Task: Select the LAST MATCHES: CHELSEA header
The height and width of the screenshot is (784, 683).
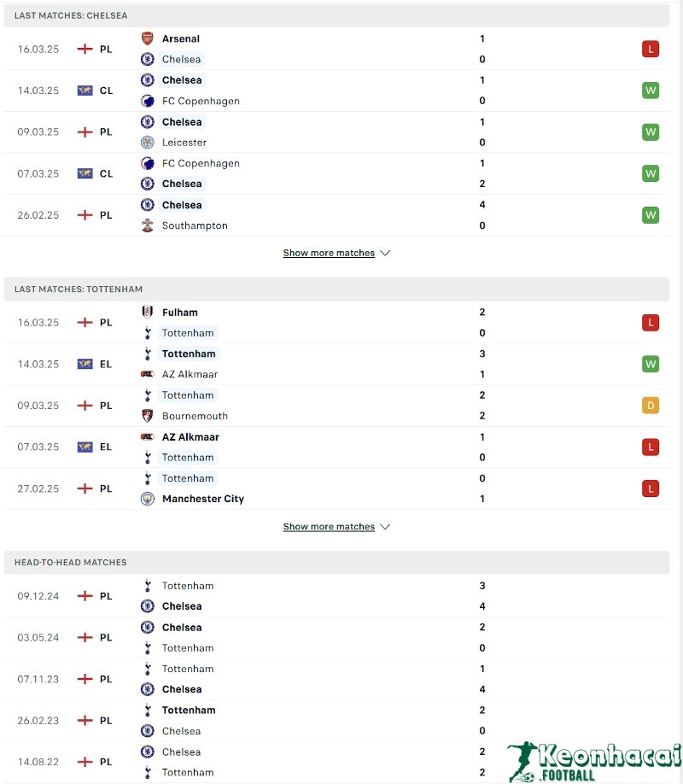Action: 72,15
